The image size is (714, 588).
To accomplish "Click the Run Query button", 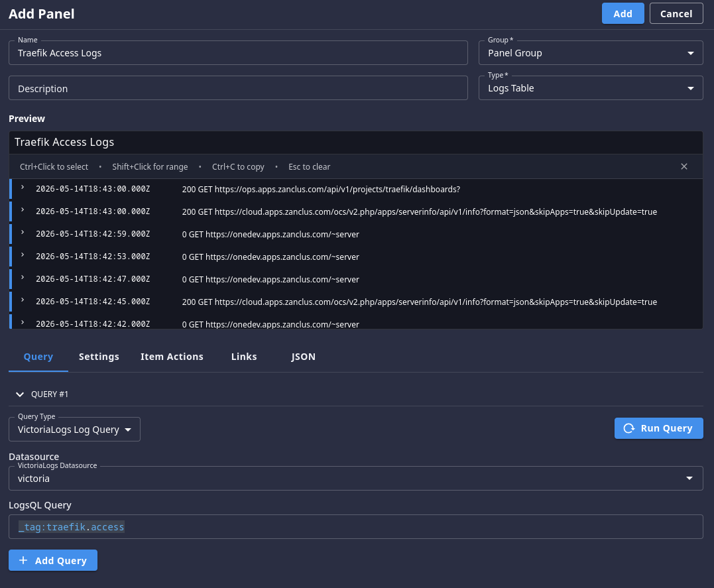I will (x=658, y=428).
